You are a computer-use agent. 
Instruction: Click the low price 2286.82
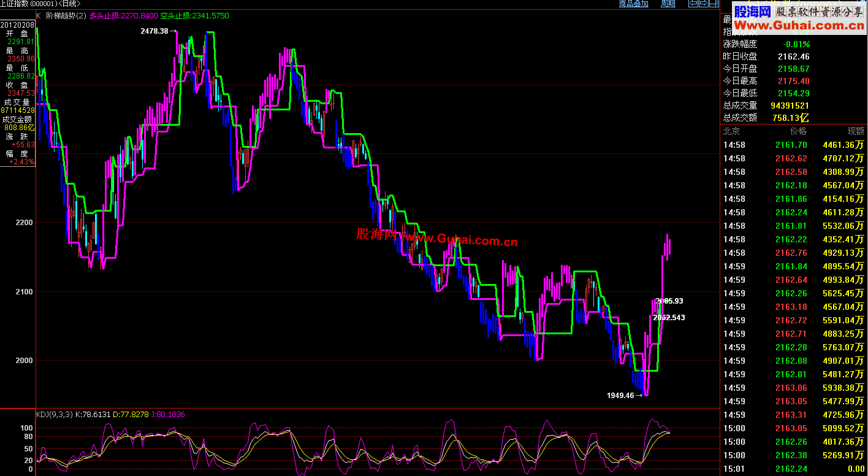click(x=20, y=76)
